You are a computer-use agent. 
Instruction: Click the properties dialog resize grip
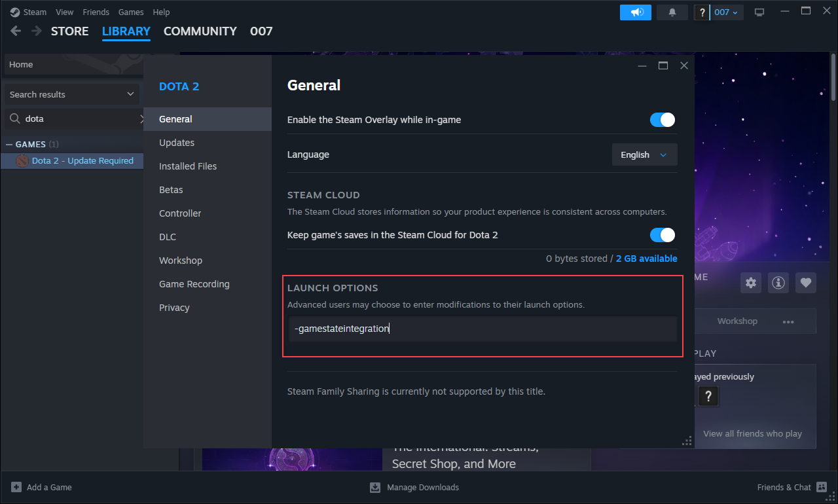687,441
